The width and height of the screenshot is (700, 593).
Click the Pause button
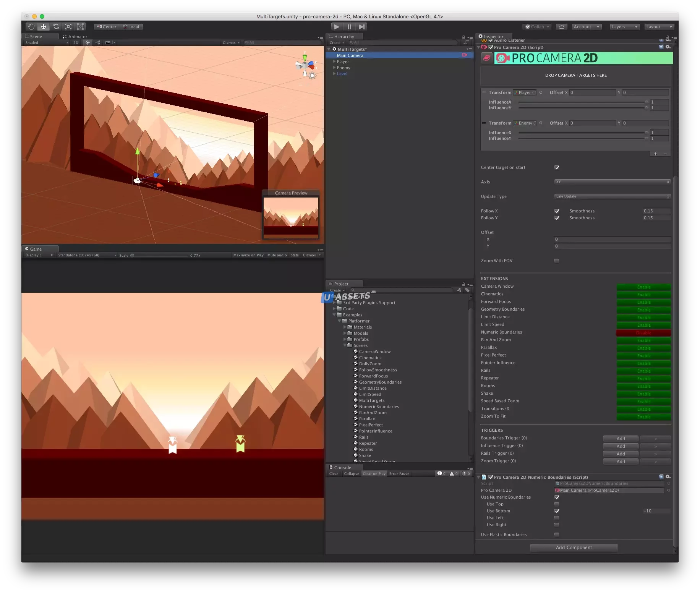(349, 27)
